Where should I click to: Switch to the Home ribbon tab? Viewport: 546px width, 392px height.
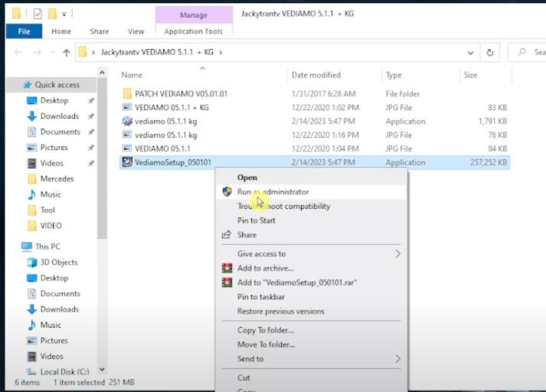point(61,31)
